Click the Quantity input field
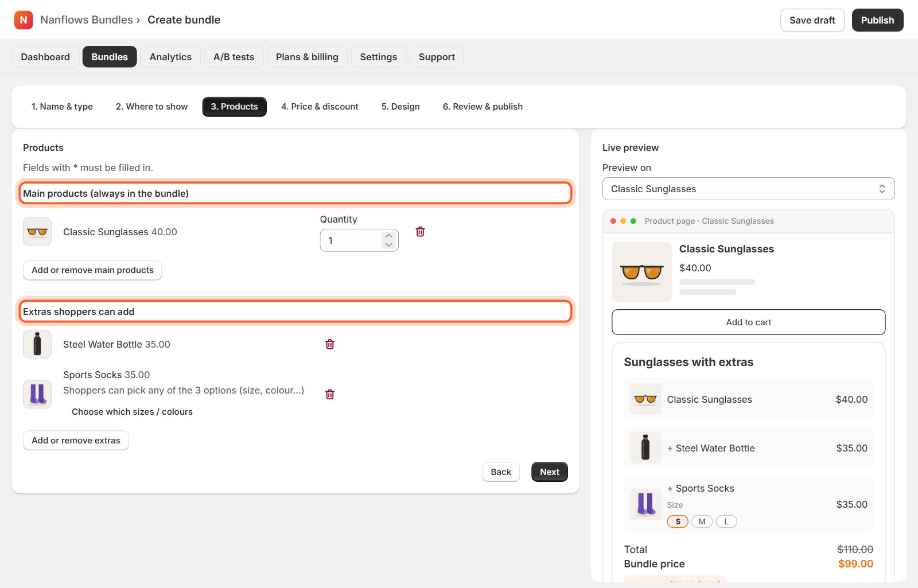This screenshot has height=588, width=918. click(359, 240)
